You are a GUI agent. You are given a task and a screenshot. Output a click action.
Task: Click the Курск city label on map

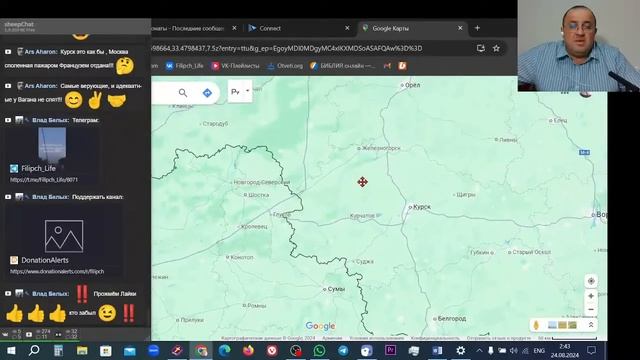click(422, 207)
